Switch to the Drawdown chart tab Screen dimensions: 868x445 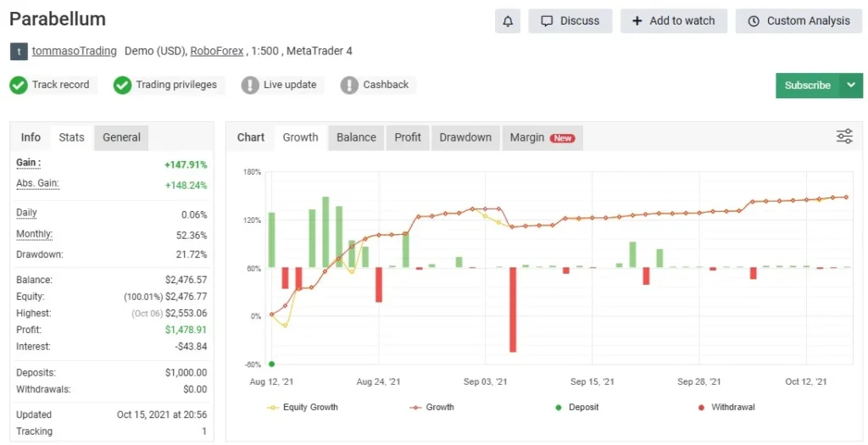[x=465, y=137]
